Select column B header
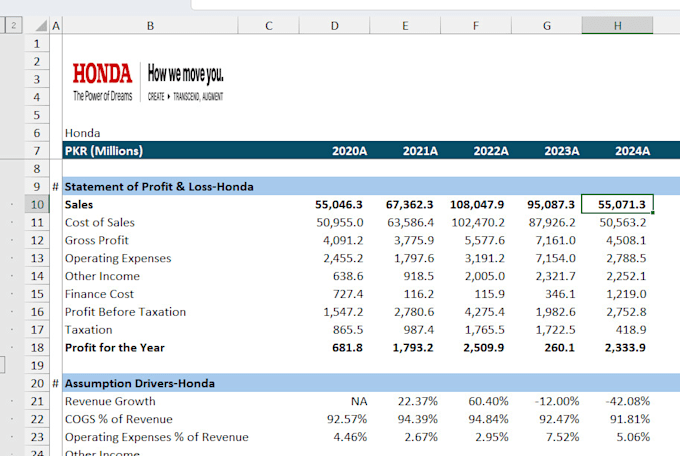Screen dimensions: 680x456 point(150,25)
